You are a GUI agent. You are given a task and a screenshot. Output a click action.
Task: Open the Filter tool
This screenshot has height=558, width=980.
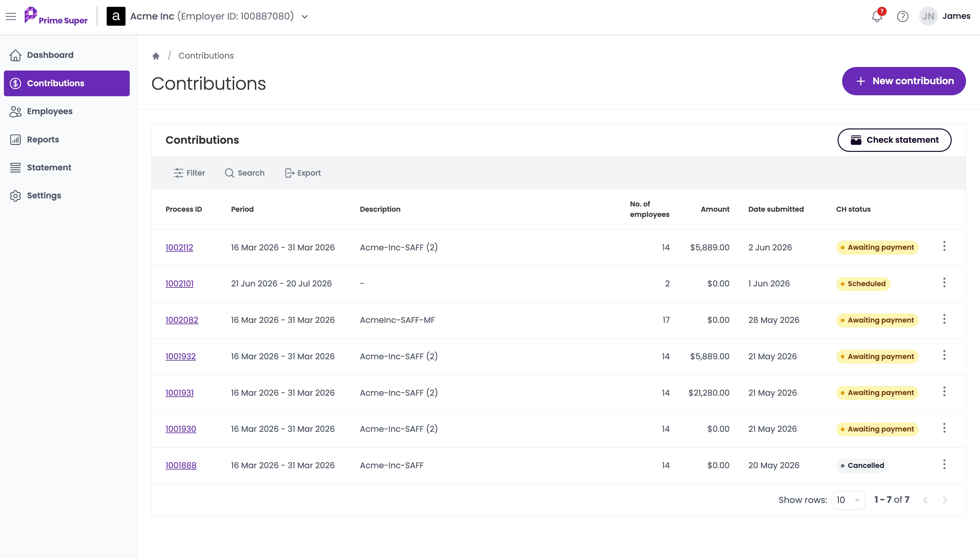(189, 173)
